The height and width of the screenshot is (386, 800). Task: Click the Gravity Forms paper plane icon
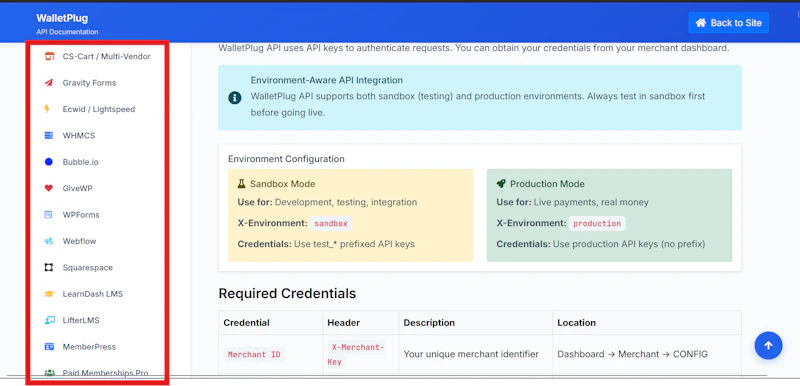click(49, 83)
